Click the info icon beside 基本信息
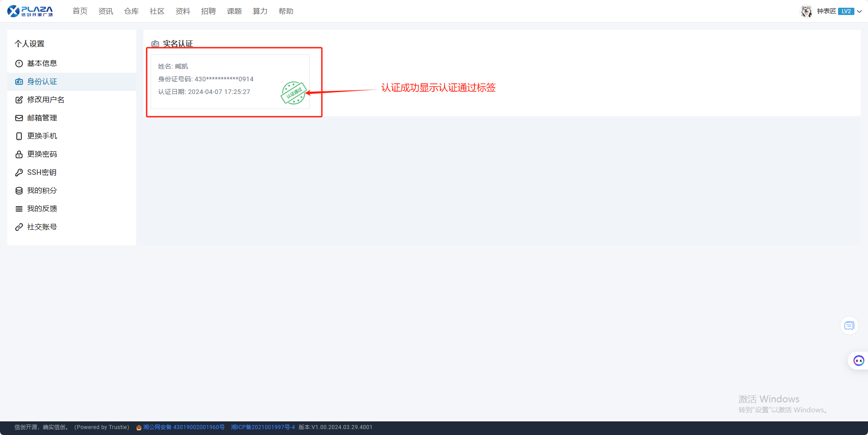This screenshot has height=435, width=868. (x=19, y=64)
